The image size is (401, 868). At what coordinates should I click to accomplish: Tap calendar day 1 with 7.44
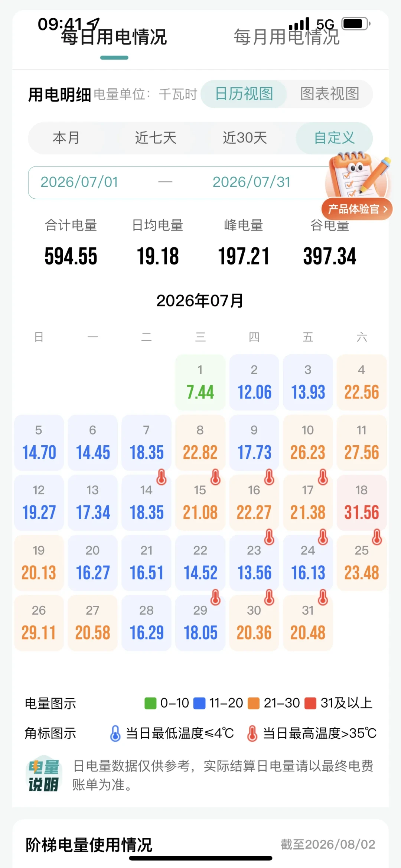pyautogui.click(x=200, y=382)
